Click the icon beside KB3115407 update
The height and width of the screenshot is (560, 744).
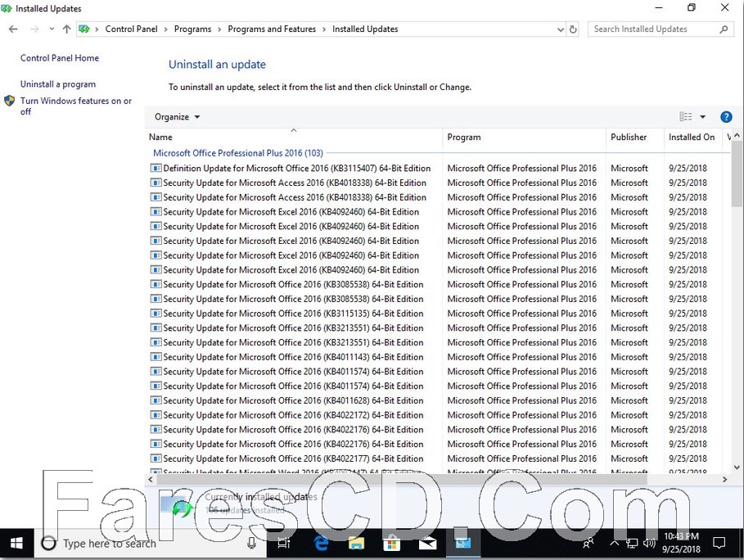(156, 168)
